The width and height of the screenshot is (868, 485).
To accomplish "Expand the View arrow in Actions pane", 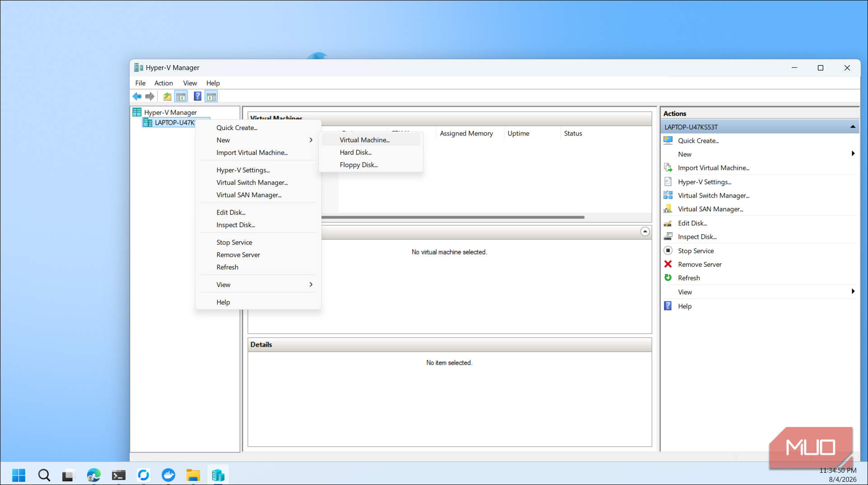I will pos(853,292).
